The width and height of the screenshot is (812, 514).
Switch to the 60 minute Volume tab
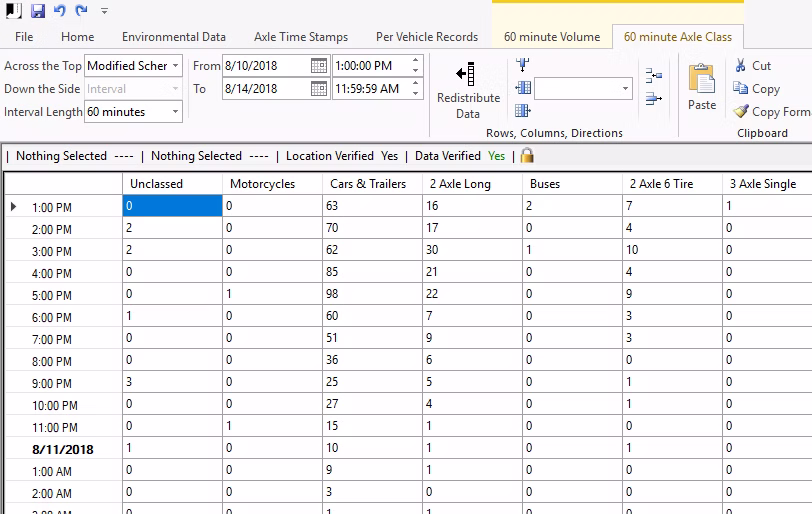tap(552, 37)
